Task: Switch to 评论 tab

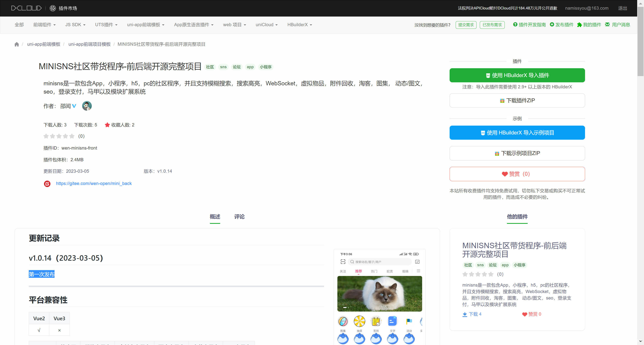Action: coord(239,217)
